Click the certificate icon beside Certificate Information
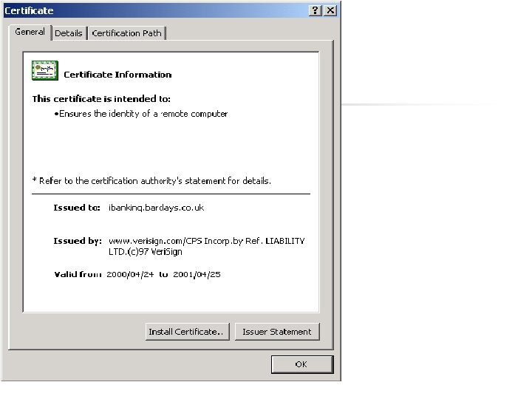This screenshot has height=399, width=532. point(45,71)
